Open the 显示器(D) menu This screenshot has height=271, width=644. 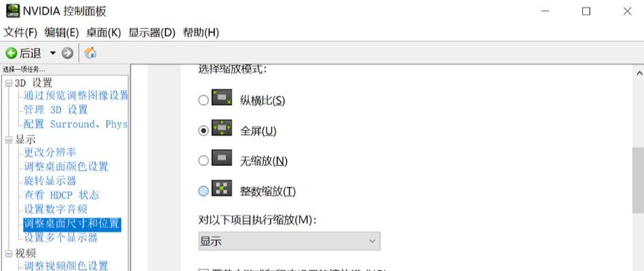[152, 33]
